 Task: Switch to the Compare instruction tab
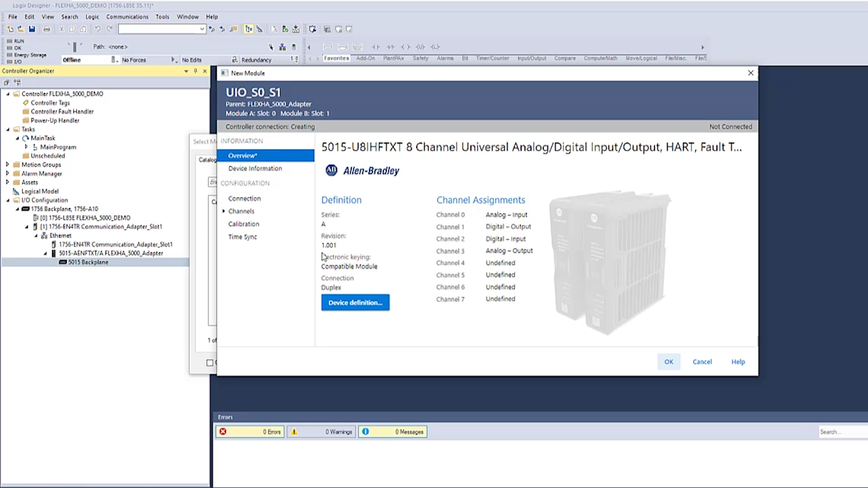point(565,58)
